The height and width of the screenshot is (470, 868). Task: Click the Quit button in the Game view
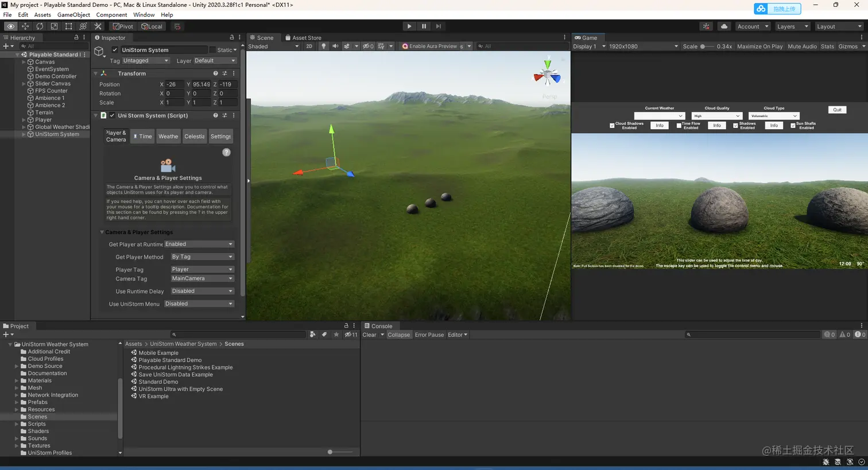(x=838, y=110)
